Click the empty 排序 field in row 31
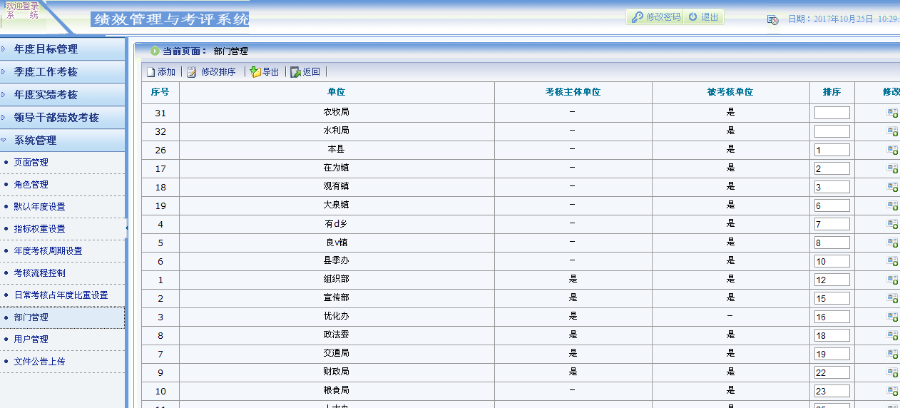900x408 pixels. click(x=832, y=113)
